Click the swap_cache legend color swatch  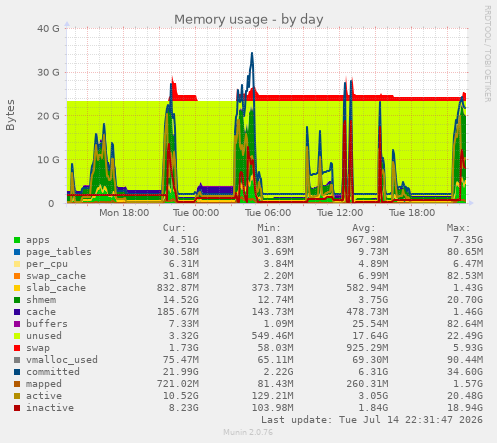coord(17,276)
